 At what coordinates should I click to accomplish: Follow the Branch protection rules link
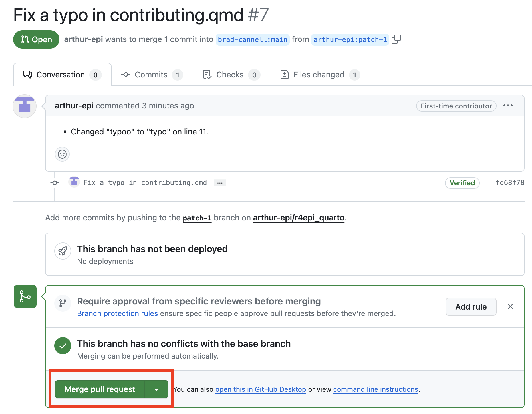118,313
